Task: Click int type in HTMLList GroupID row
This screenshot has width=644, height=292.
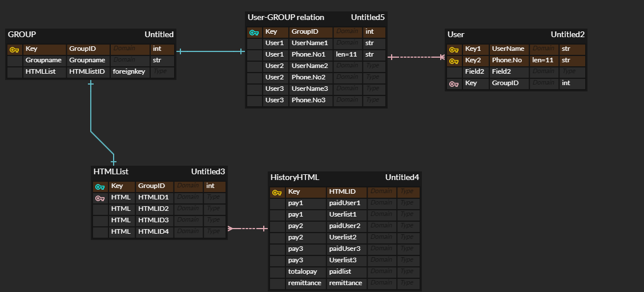Action: [215, 186]
